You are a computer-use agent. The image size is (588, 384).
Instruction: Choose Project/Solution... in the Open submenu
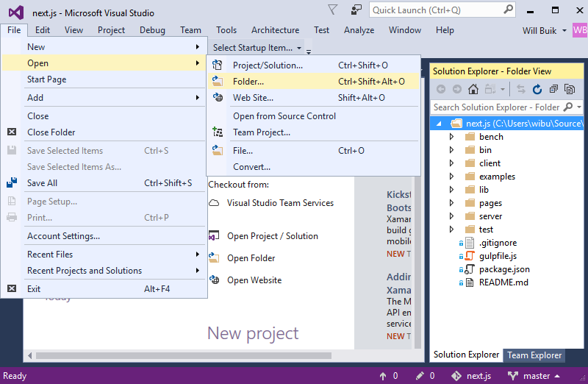[313, 65]
